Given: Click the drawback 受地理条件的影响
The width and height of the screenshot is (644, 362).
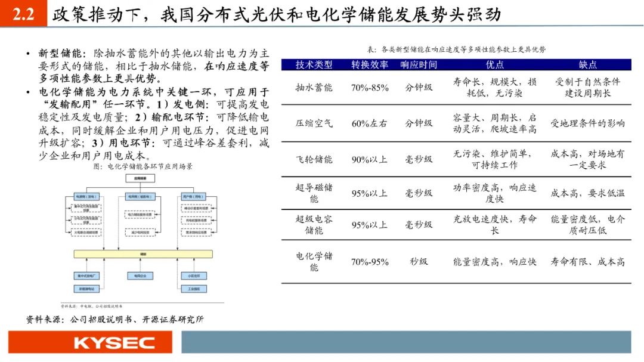Looking at the screenshot, I should pyautogui.click(x=588, y=123).
